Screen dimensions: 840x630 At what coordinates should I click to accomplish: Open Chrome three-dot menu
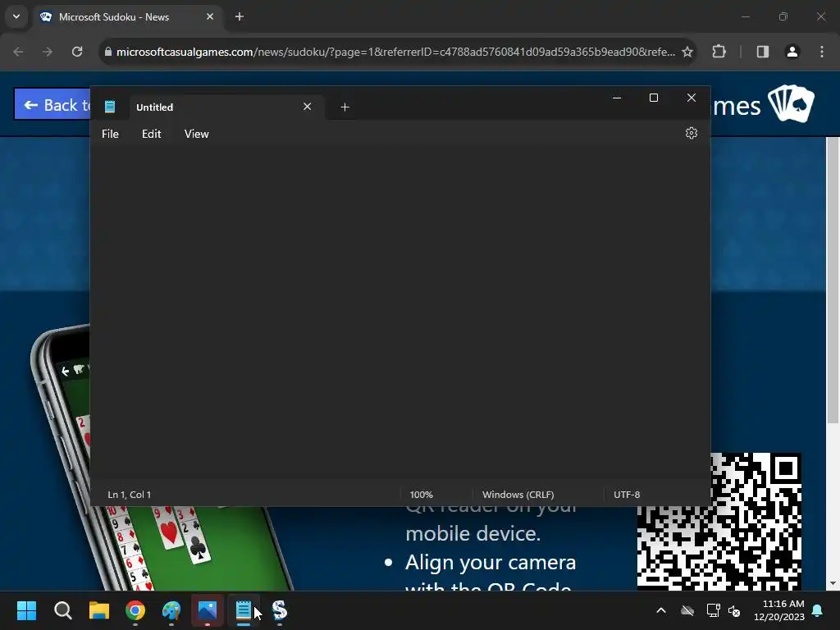pyautogui.click(x=822, y=52)
